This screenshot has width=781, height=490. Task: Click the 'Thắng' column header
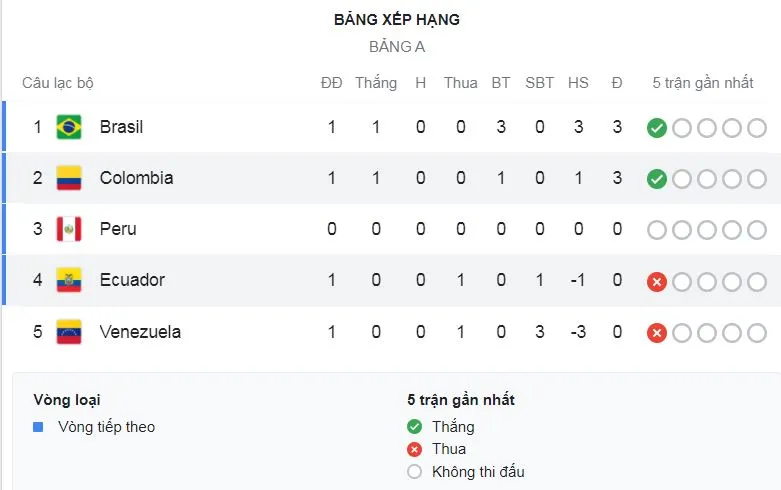376,83
